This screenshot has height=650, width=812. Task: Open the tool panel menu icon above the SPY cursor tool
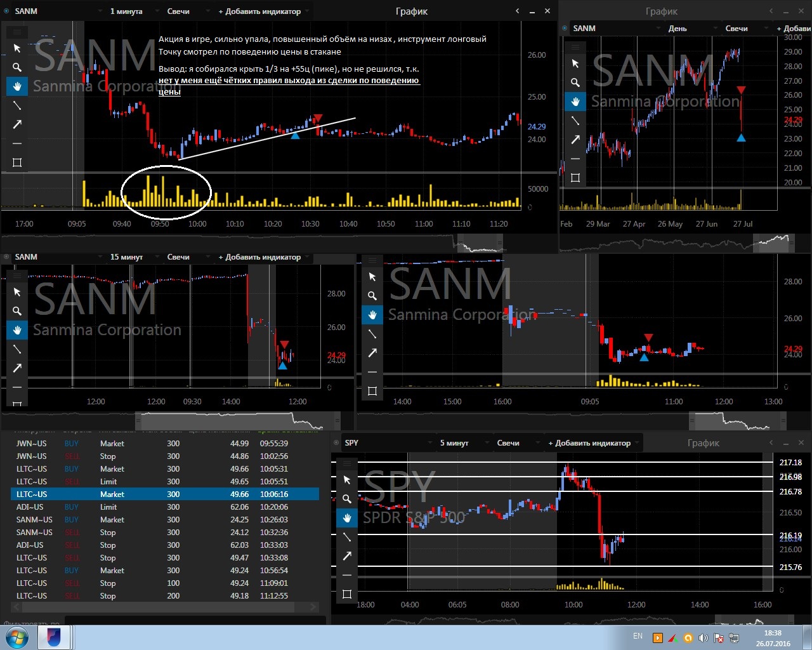[x=347, y=463]
